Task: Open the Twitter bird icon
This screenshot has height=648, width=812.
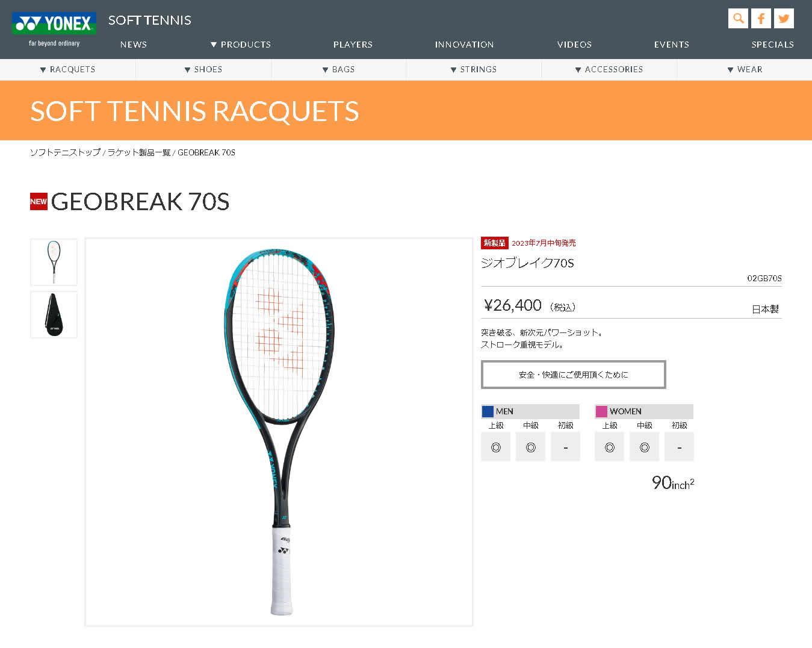Action: coord(784,18)
